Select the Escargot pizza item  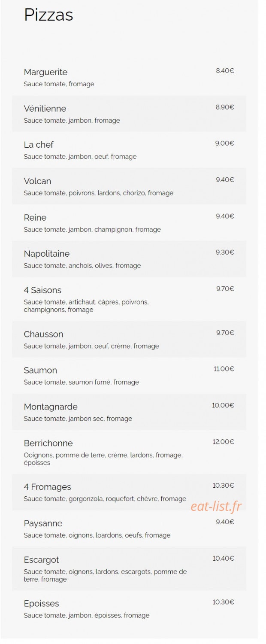pos(129,568)
